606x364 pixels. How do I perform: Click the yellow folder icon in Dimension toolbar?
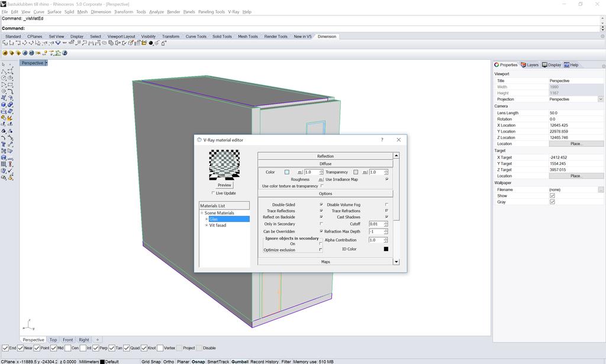pos(144,43)
